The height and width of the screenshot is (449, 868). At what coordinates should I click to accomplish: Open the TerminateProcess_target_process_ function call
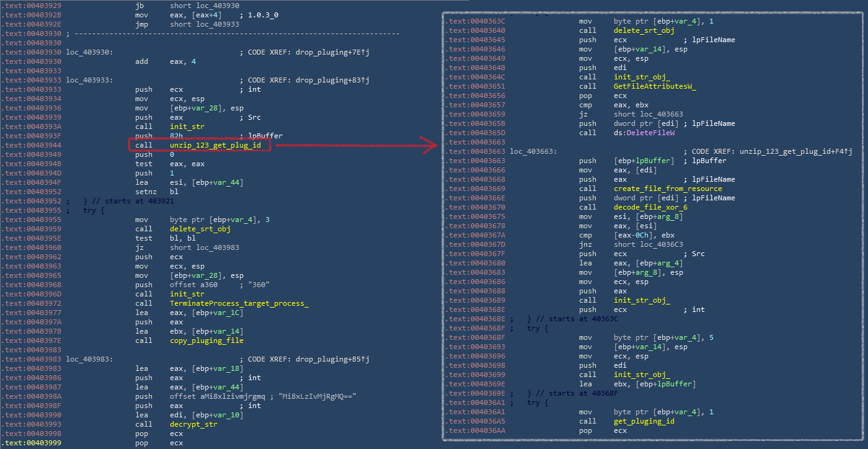[239, 303]
